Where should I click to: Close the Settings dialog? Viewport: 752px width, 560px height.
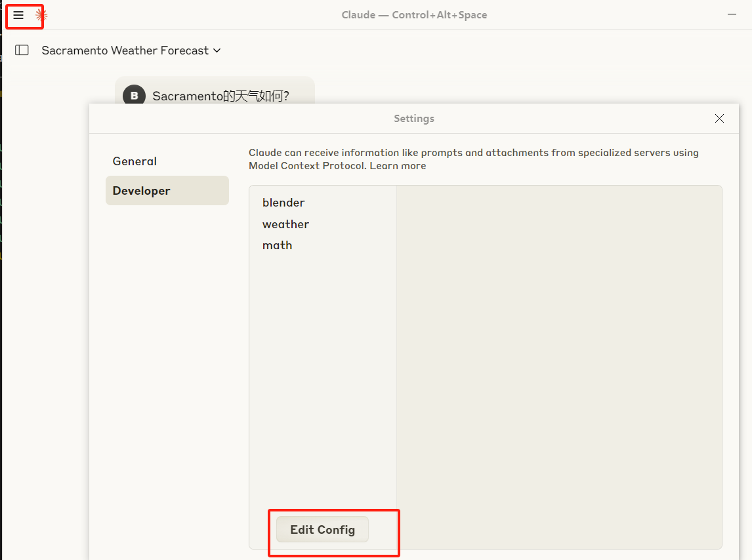click(x=719, y=119)
